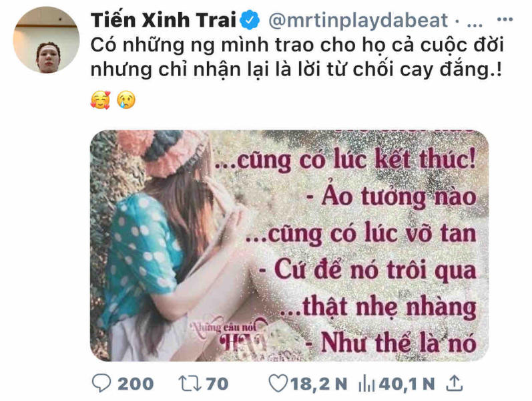Viewport: 532px width, 401px height.
Task: Open the attached quote image
Action: click(x=289, y=246)
